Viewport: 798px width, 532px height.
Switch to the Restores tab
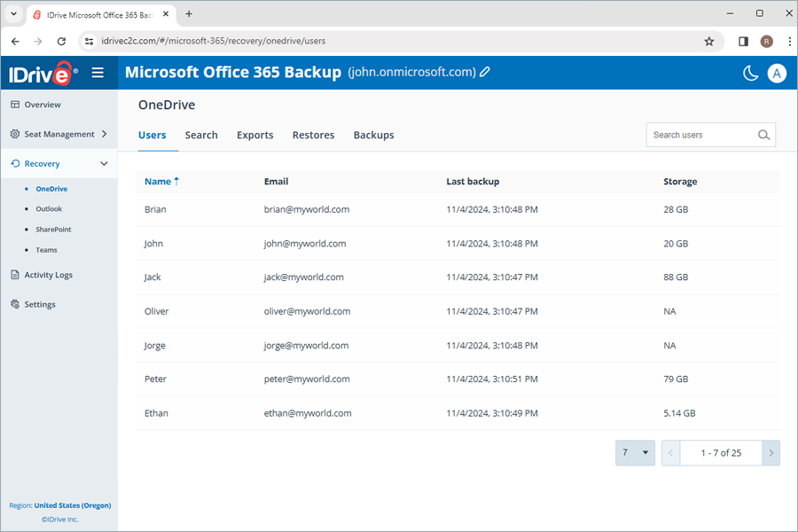tap(313, 135)
